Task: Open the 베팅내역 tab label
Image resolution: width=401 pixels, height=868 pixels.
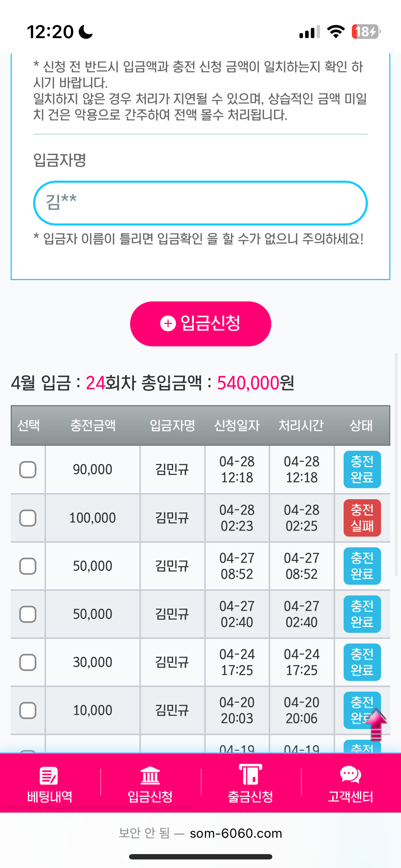Action: coord(50,797)
